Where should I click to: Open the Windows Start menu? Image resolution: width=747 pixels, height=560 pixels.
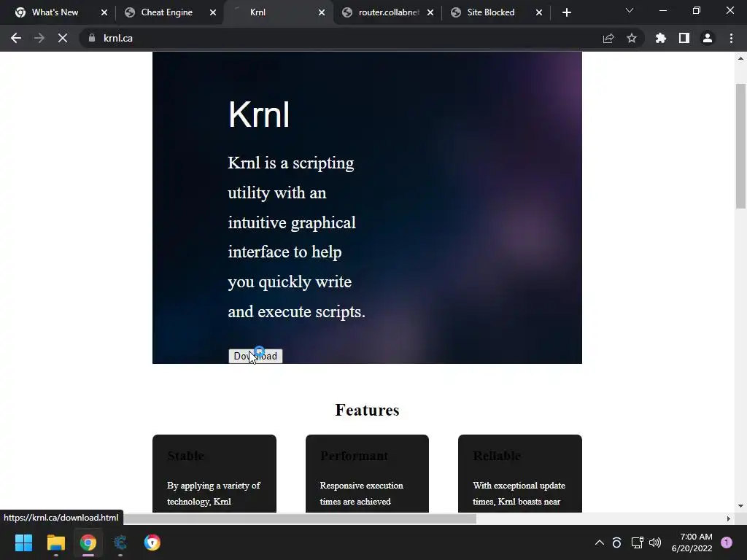[23, 542]
